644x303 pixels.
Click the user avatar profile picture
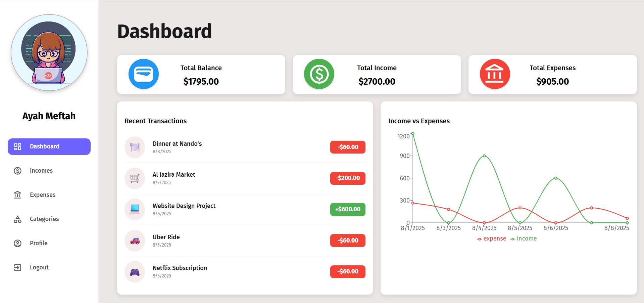point(49,52)
